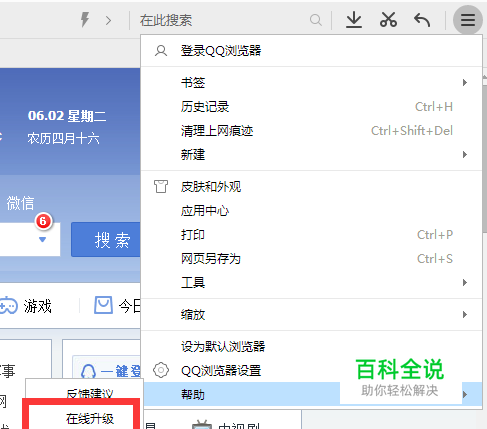Viewport: 487px width, 429px height.
Task: Click the blue 搜索 button
Action: tap(106, 240)
